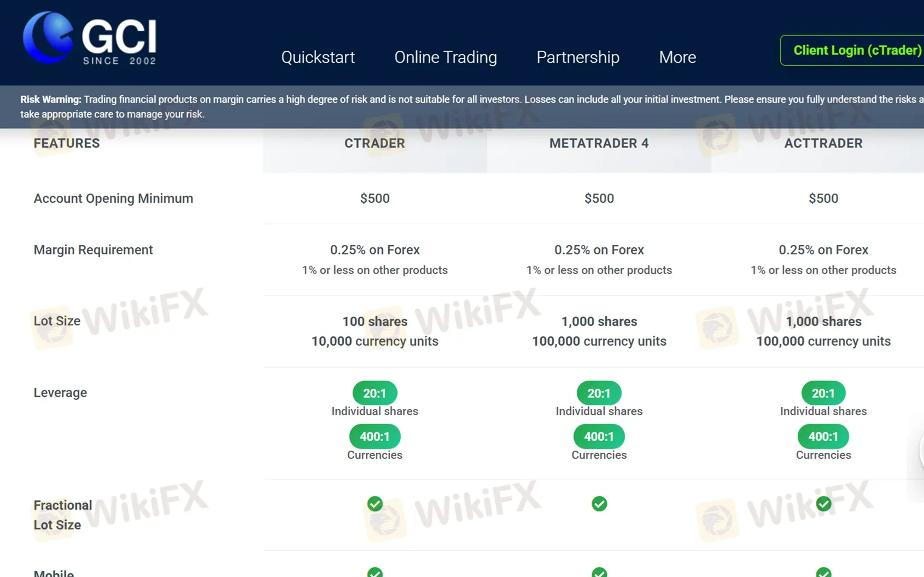Click the FEATURES header label

pyautogui.click(x=67, y=143)
